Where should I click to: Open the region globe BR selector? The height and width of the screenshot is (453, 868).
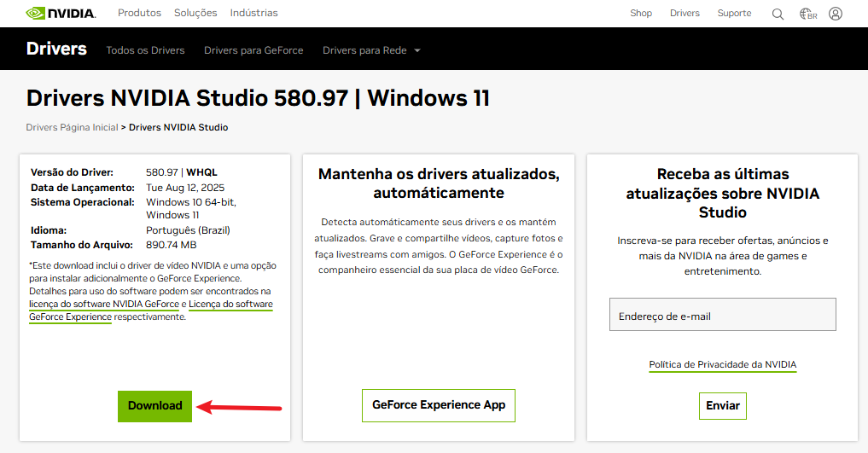807,14
